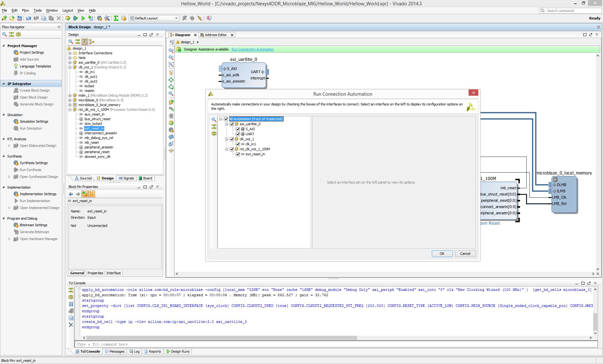Click the search icon in the Flow Navigator
The width and height of the screenshot is (603, 364).
(x=4, y=35)
